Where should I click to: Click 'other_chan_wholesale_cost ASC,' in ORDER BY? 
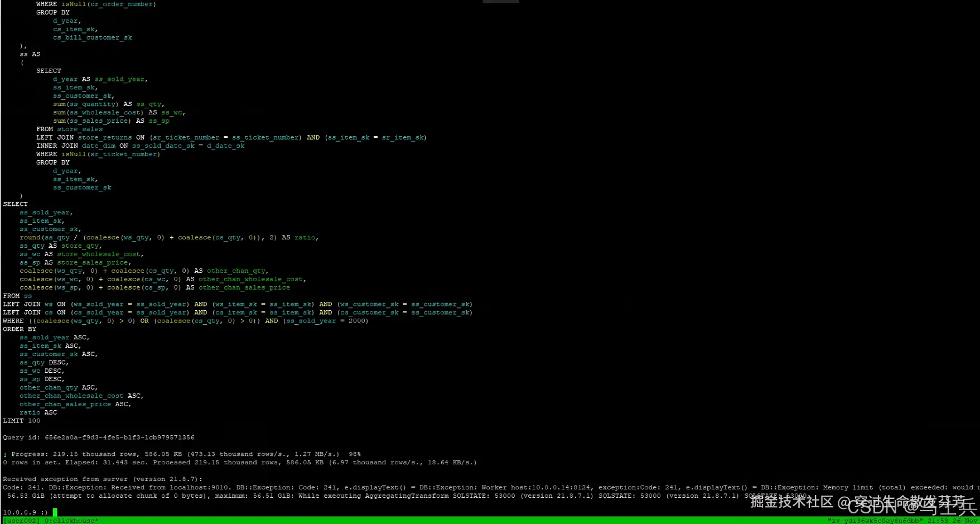pos(81,396)
